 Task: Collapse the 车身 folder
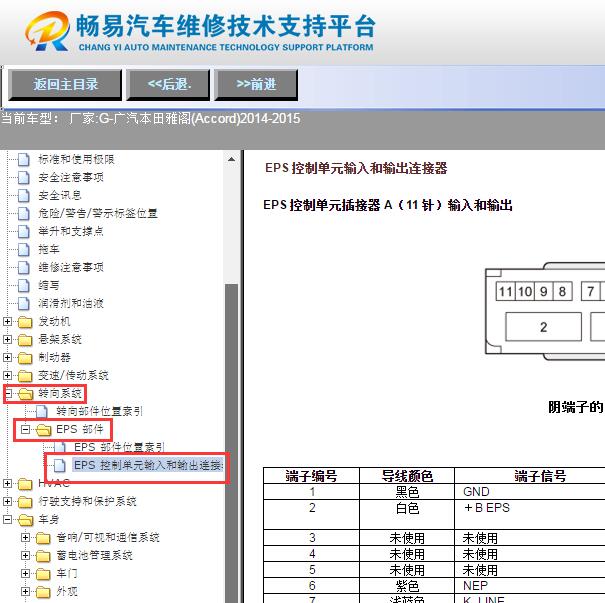click(7, 519)
